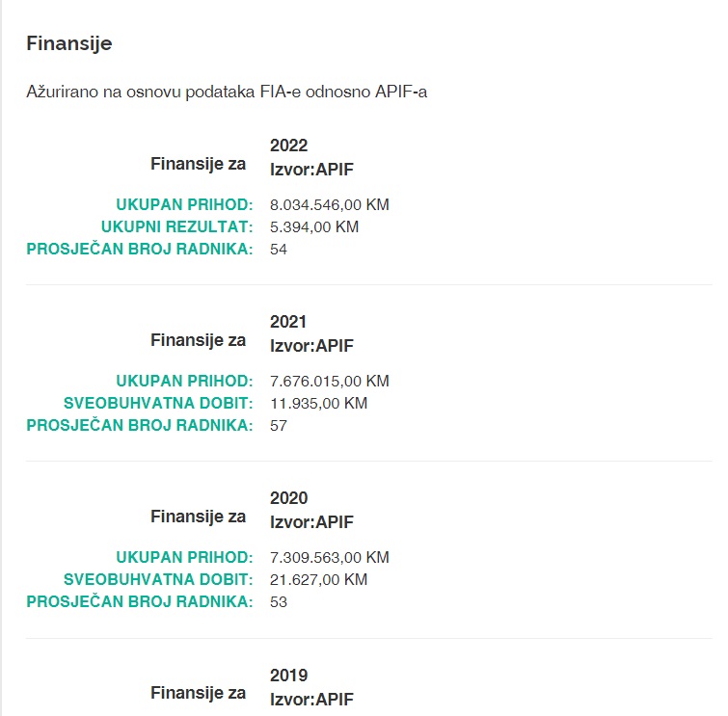The height and width of the screenshot is (716, 728).
Task: Select worker count value 57
Action: (x=280, y=425)
